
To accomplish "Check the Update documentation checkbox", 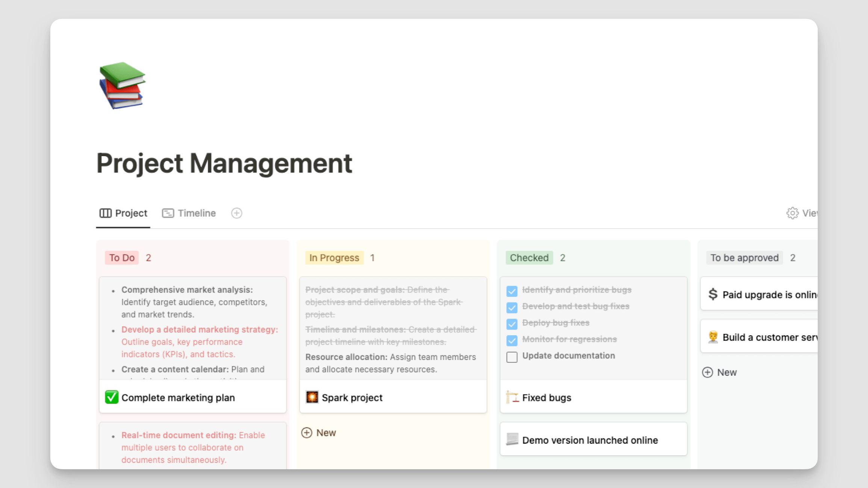I will 512,357.
